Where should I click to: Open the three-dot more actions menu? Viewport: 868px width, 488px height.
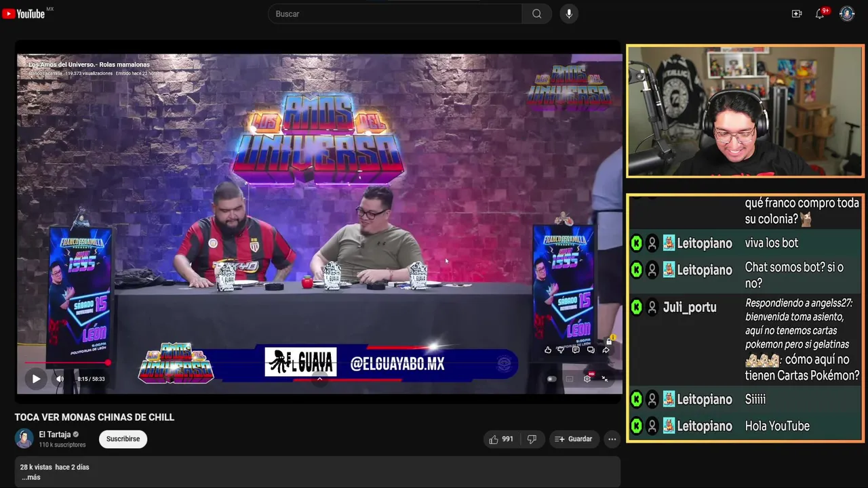coord(612,439)
